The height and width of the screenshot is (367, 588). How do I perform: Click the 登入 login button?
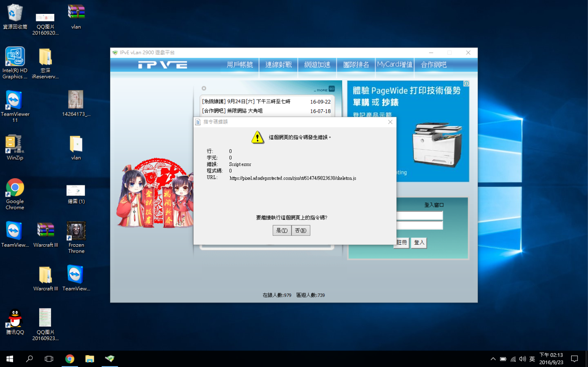[419, 243]
